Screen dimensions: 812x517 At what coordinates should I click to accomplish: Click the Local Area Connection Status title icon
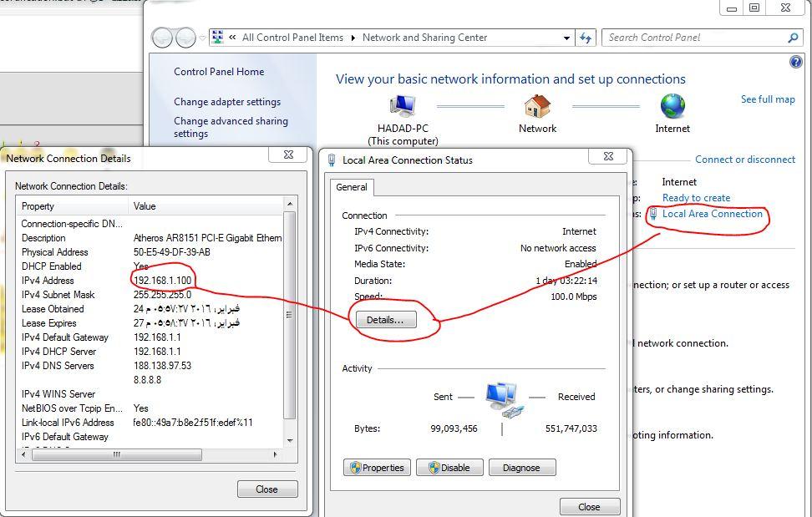tap(332, 160)
